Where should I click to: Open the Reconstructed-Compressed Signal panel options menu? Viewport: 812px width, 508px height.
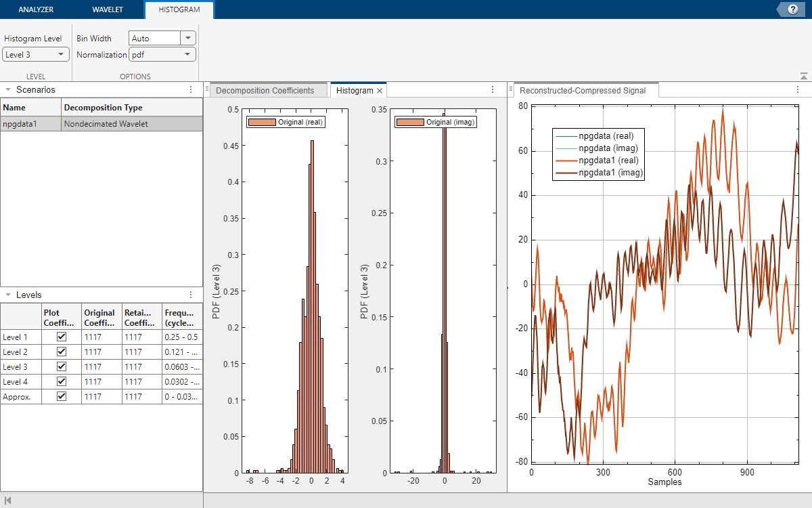798,89
